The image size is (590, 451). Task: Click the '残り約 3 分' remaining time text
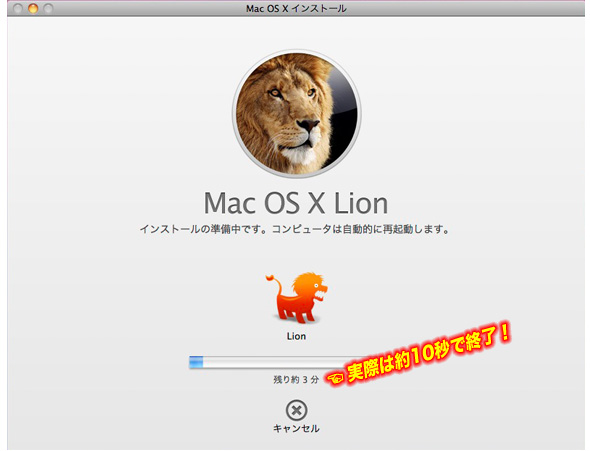tap(296, 380)
